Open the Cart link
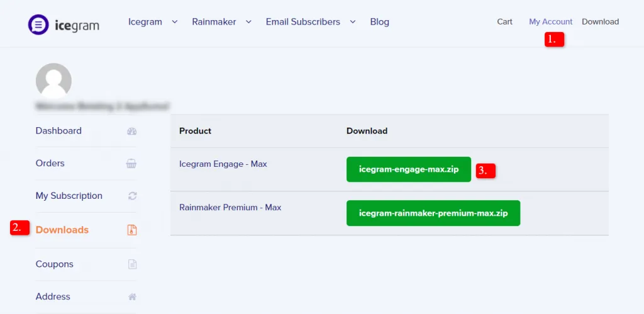 [505, 22]
